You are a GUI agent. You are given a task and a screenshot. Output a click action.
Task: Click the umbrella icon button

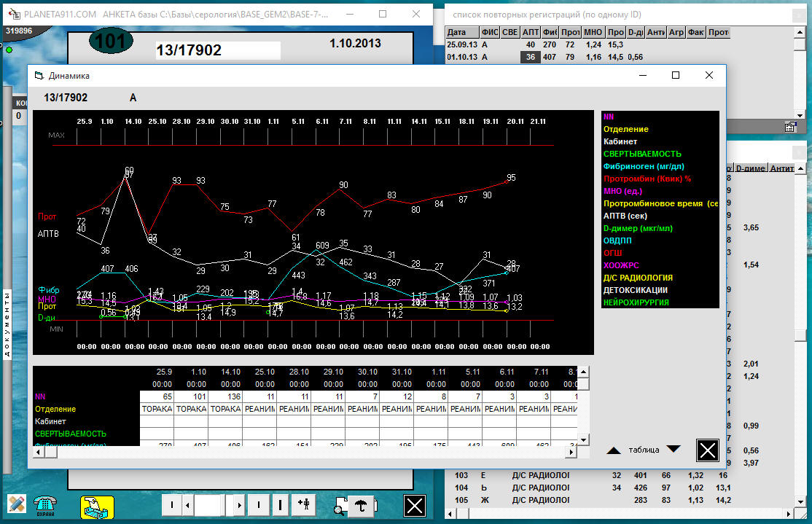tap(360, 504)
